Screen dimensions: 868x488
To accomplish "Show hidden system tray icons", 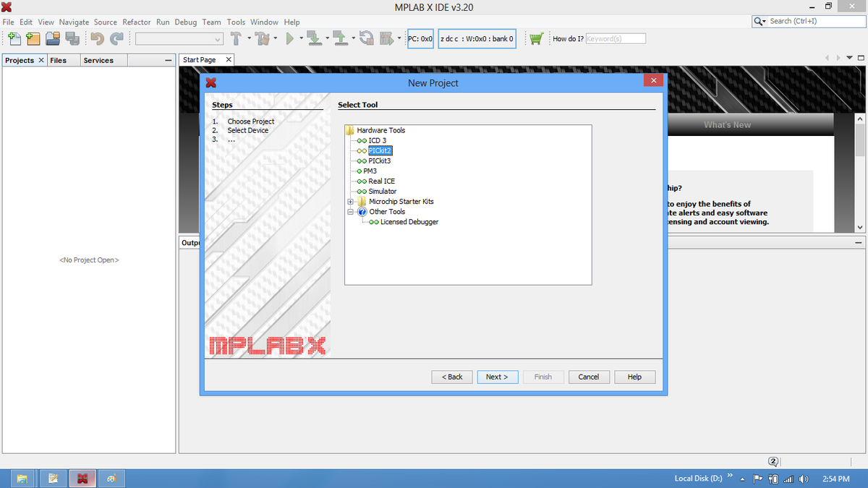I will coord(742,479).
